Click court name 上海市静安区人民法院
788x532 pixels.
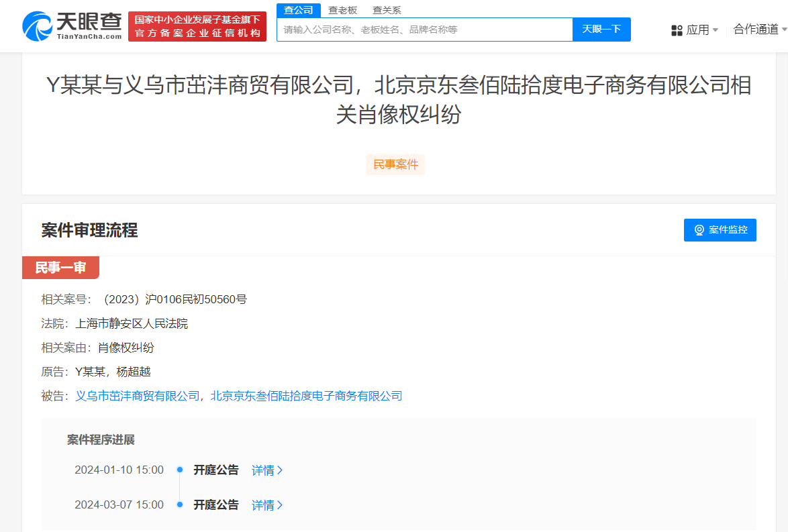point(131,323)
